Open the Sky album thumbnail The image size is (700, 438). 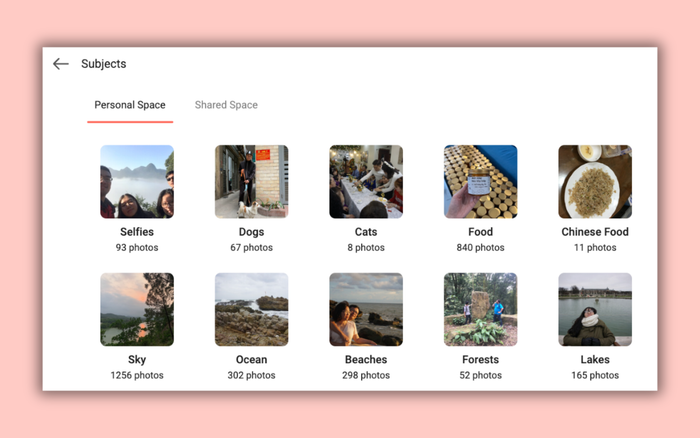point(137,309)
